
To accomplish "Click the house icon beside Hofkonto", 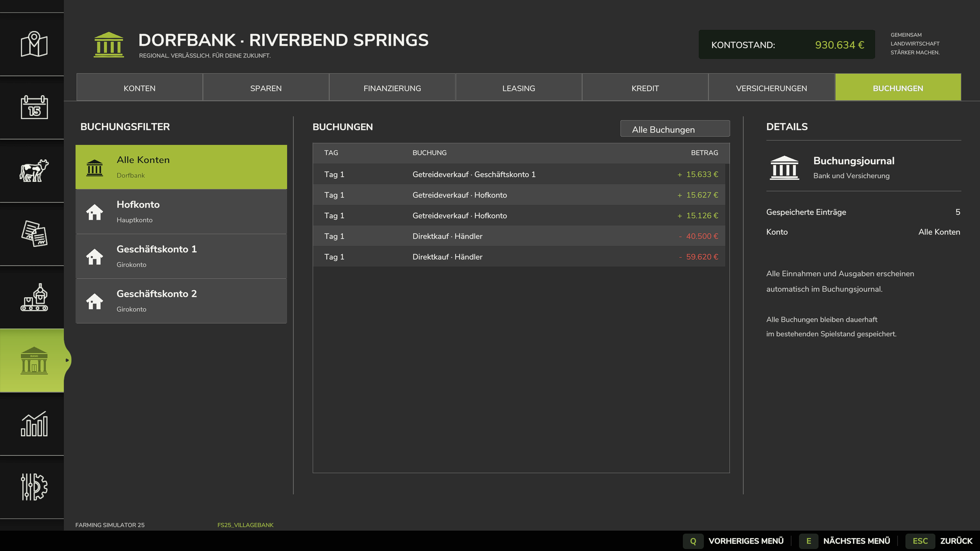I will coord(94,212).
